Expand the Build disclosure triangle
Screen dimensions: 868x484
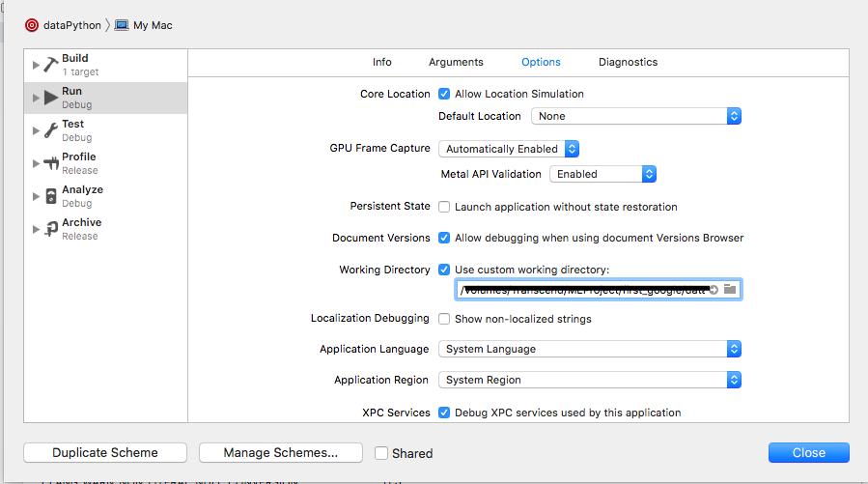coord(37,65)
